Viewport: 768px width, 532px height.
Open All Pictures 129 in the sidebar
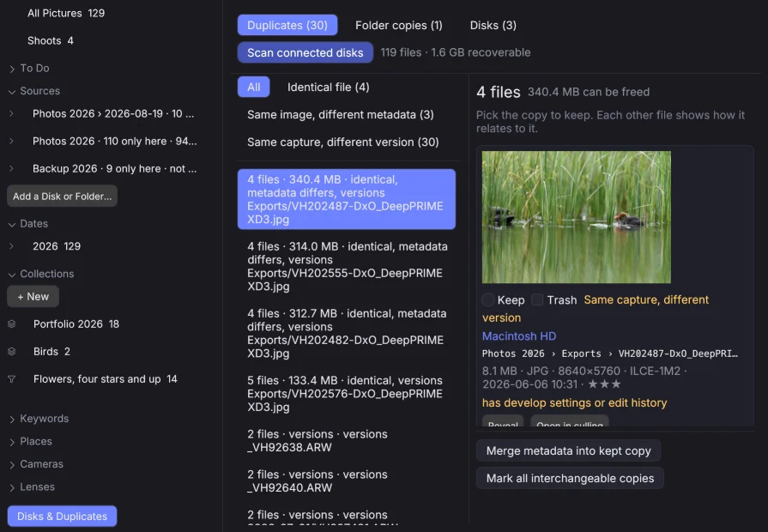click(65, 13)
